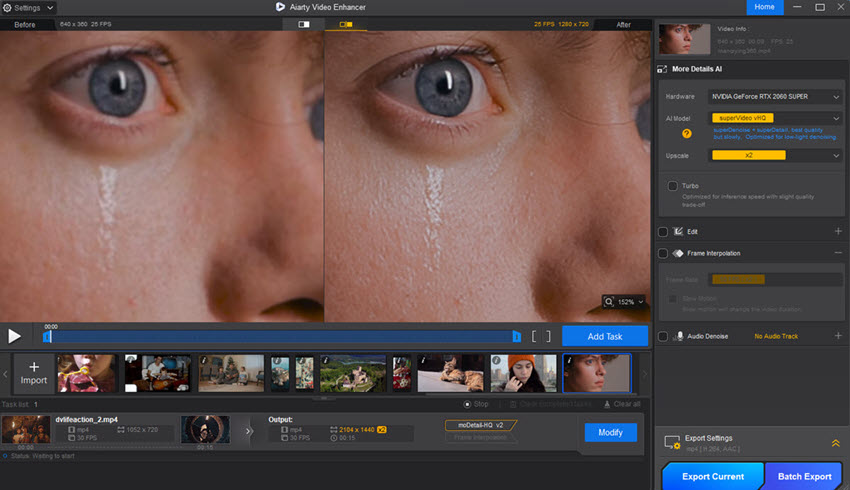Click the Aiarty Video Enhancer logo icon

coord(280,7)
